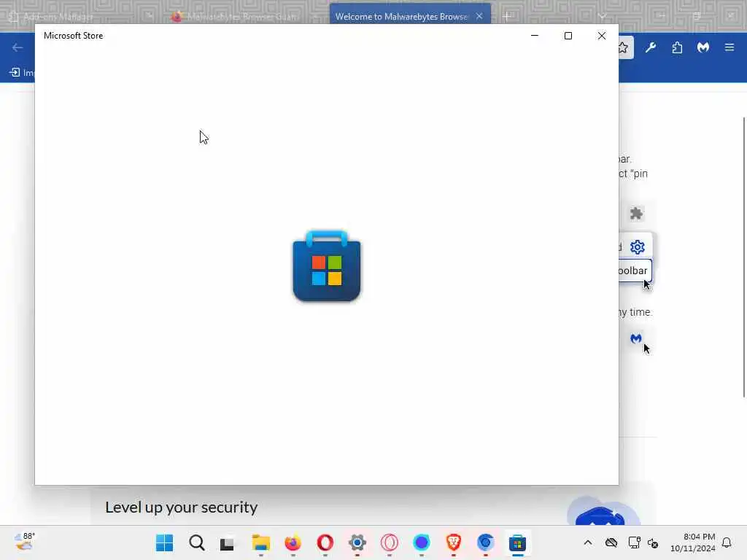747x560 pixels.
Task: Click the Malwarebytes toolbar icon in Firefox
Action: 703,47
